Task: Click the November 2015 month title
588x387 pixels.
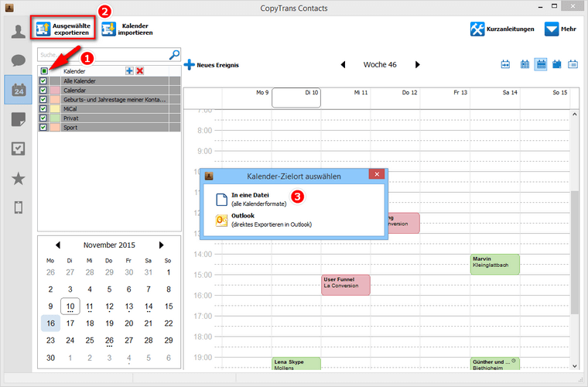Action: (x=109, y=245)
